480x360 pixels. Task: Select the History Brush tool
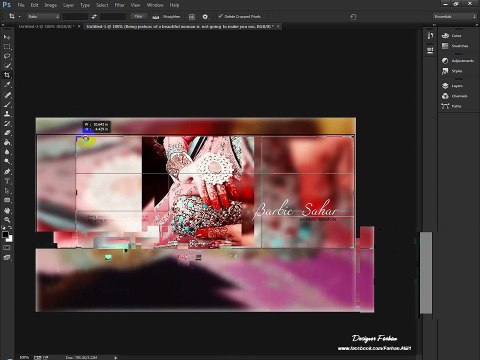[7, 123]
